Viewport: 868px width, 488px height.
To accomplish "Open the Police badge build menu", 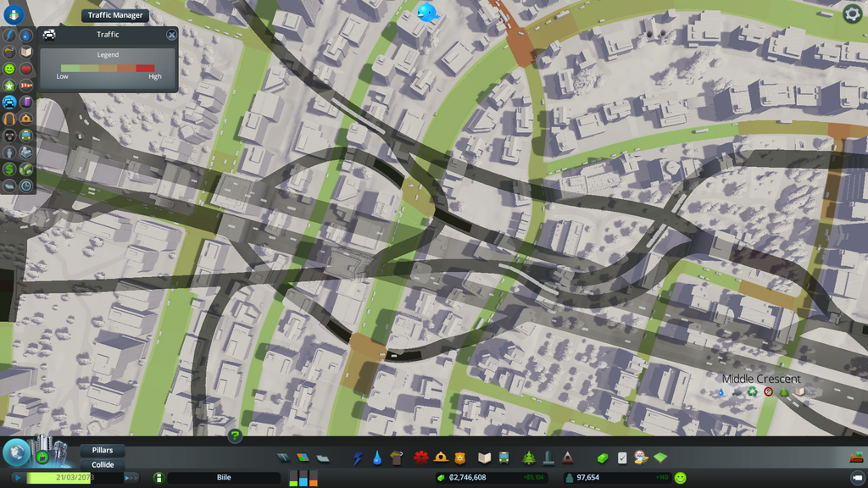I will pos(460,457).
